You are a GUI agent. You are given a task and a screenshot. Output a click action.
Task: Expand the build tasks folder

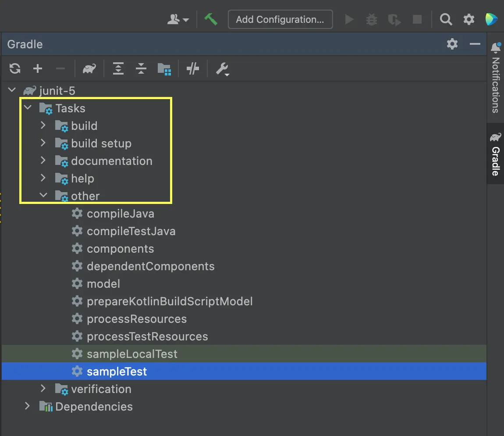[43, 125]
